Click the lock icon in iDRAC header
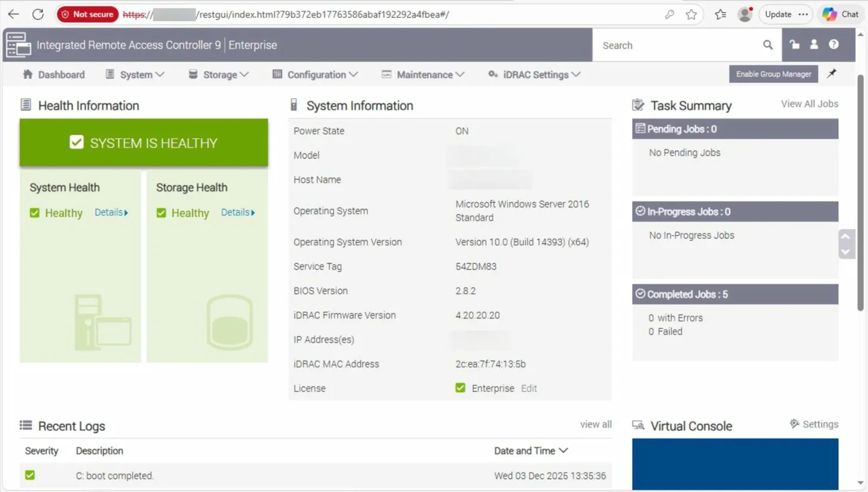This screenshot has width=868, height=492. [794, 45]
